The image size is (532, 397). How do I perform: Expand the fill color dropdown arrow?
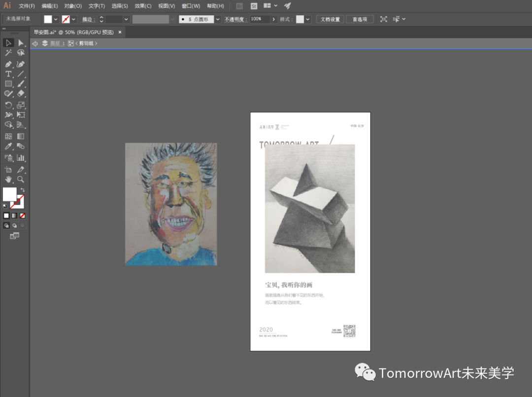(x=56, y=19)
